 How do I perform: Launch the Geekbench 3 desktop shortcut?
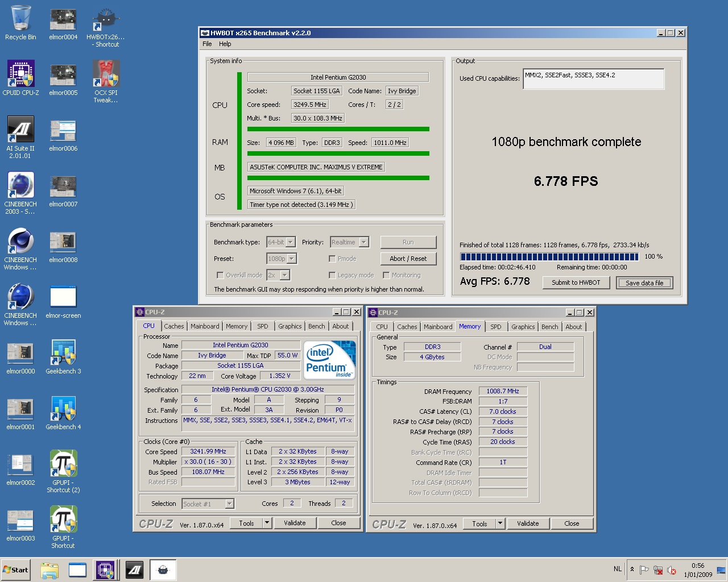63,357
